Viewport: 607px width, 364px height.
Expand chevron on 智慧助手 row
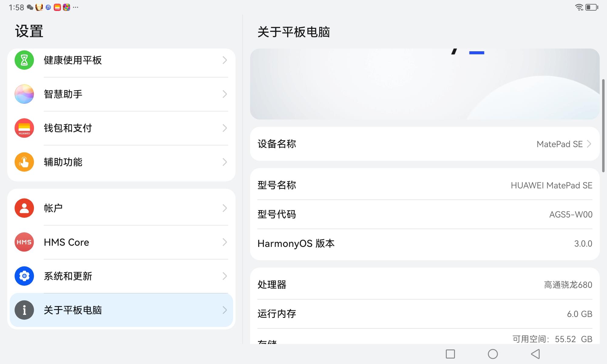[225, 94]
